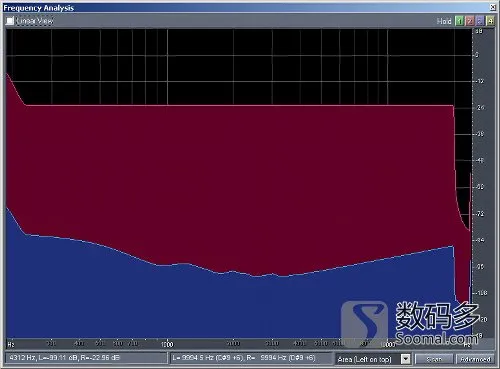Close the Frequency Analysis window
The height and width of the screenshot is (369, 500).
coord(493,7)
